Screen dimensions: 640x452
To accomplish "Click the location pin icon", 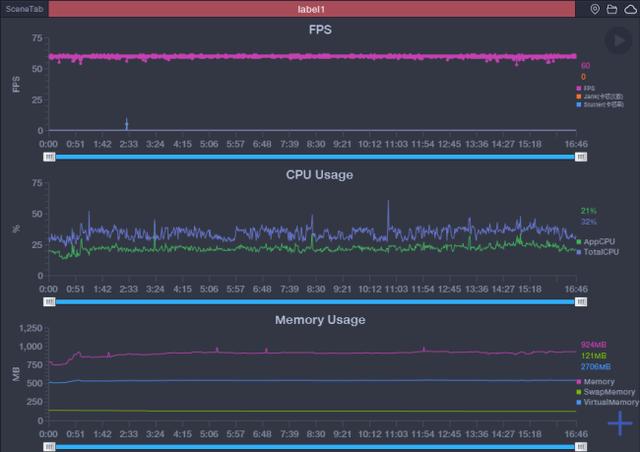I will [595, 9].
